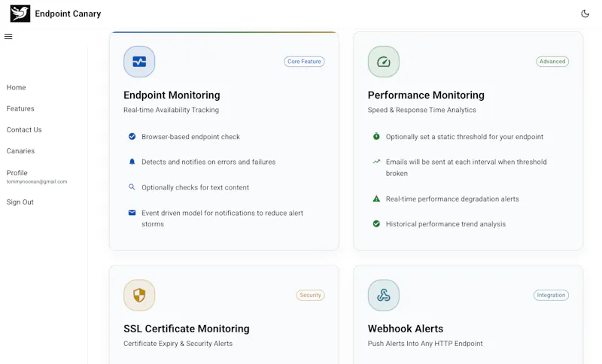The image size is (602, 364).
Task: Click magnifier icon beside text content checks
Action: 132,187
